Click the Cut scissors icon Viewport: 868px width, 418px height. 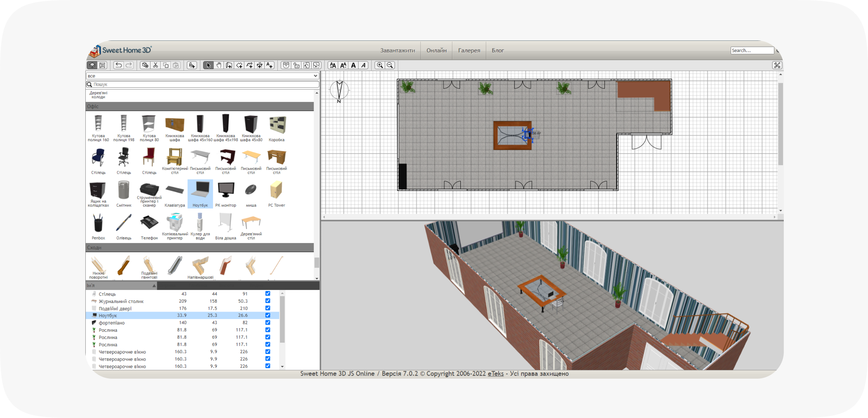(156, 65)
